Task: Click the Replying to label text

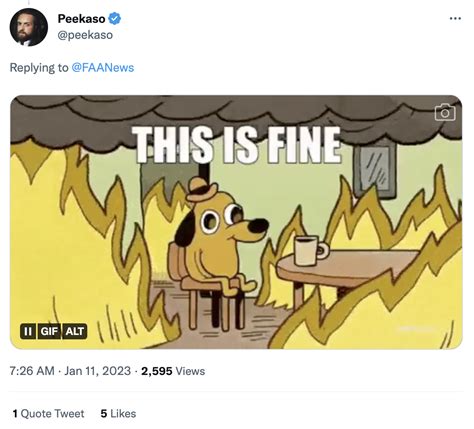Action: [39, 68]
